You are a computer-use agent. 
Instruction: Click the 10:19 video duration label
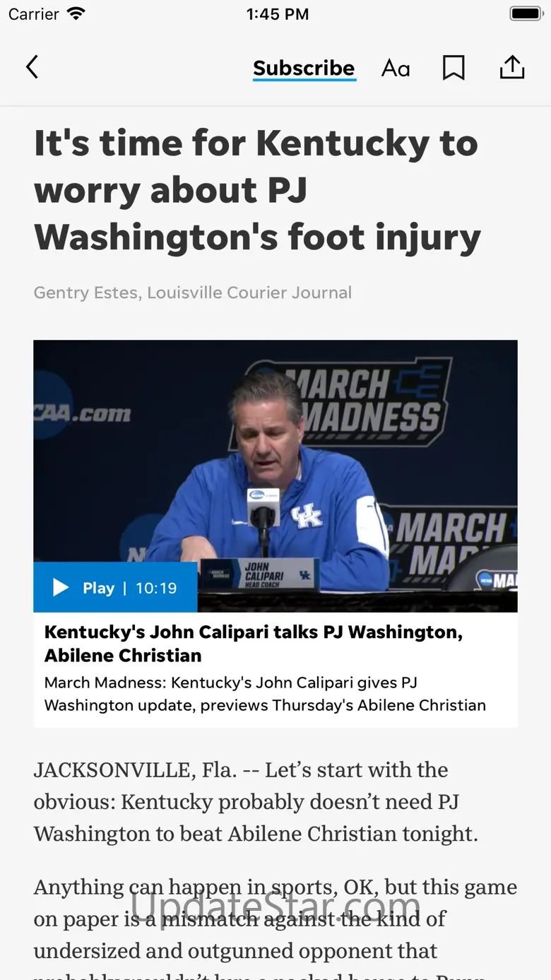coord(156,588)
